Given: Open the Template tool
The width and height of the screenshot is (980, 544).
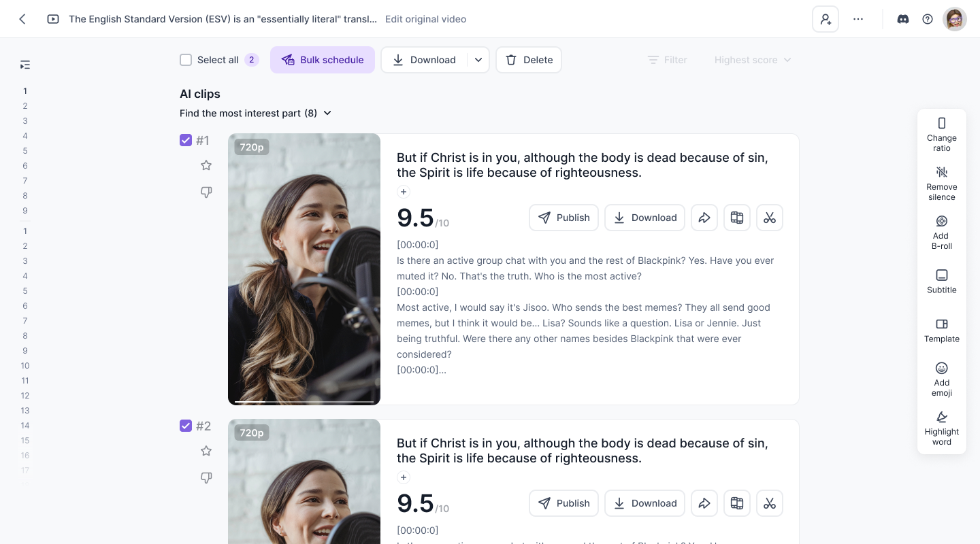Looking at the screenshot, I should pyautogui.click(x=942, y=330).
